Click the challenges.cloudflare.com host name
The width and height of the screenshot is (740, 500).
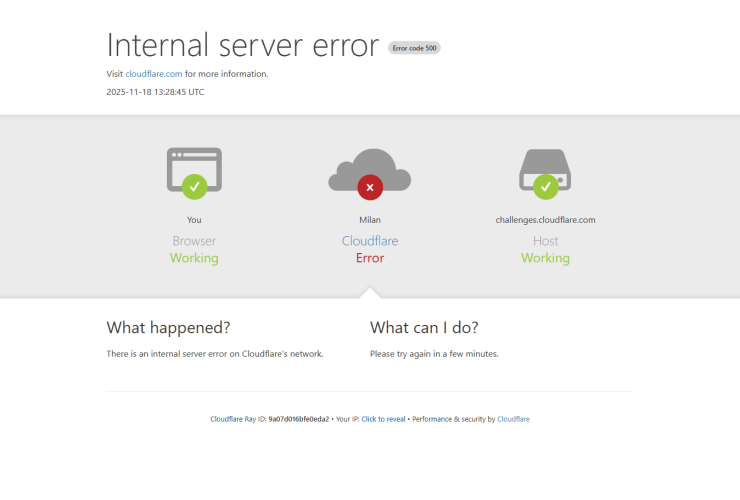pyautogui.click(x=546, y=220)
